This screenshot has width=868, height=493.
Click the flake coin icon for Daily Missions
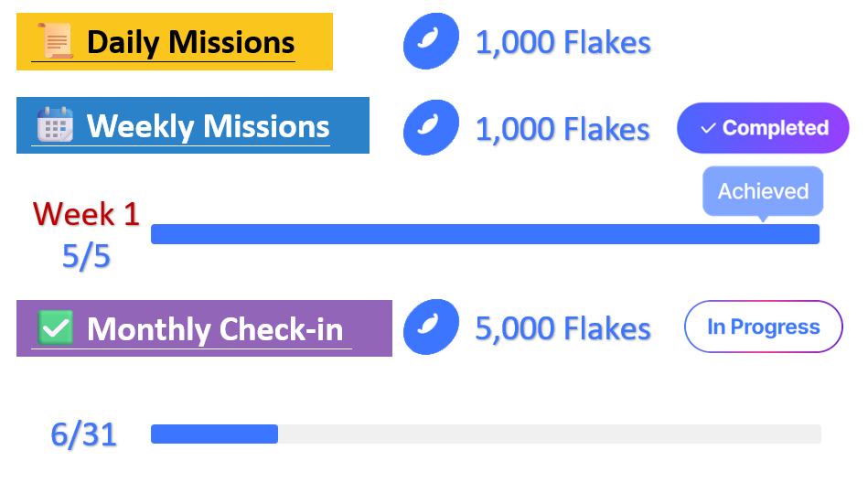(x=431, y=42)
